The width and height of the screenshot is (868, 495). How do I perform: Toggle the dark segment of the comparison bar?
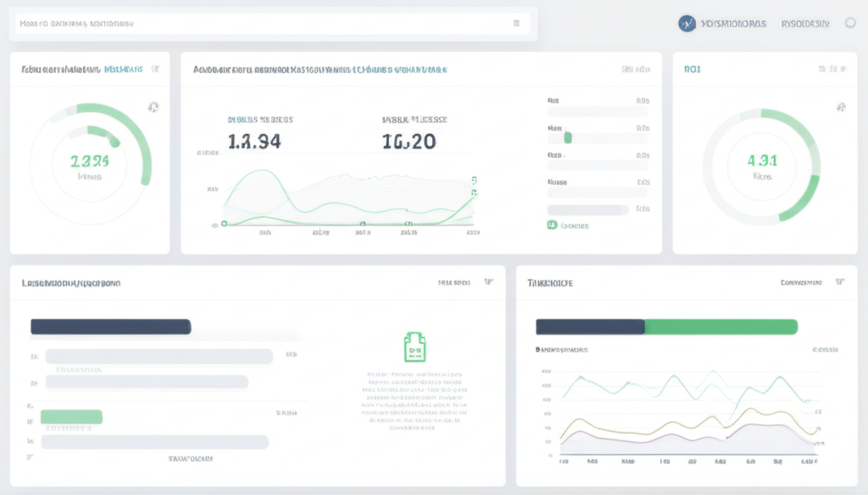click(588, 325)
